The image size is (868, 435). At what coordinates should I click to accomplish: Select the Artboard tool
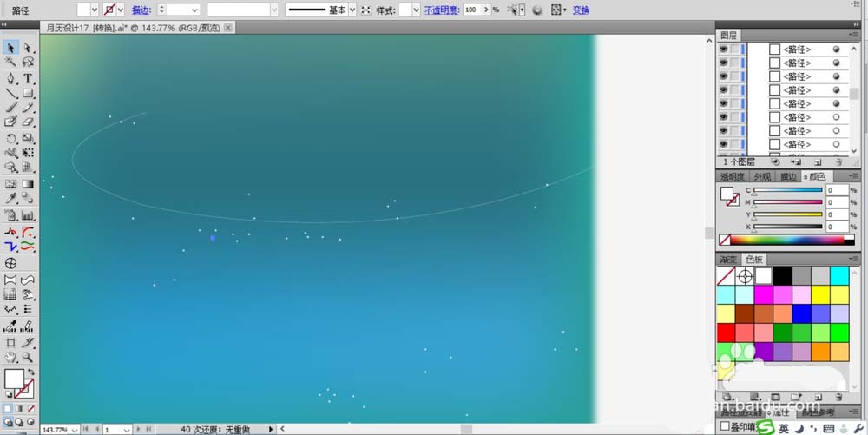coord(10,343)
